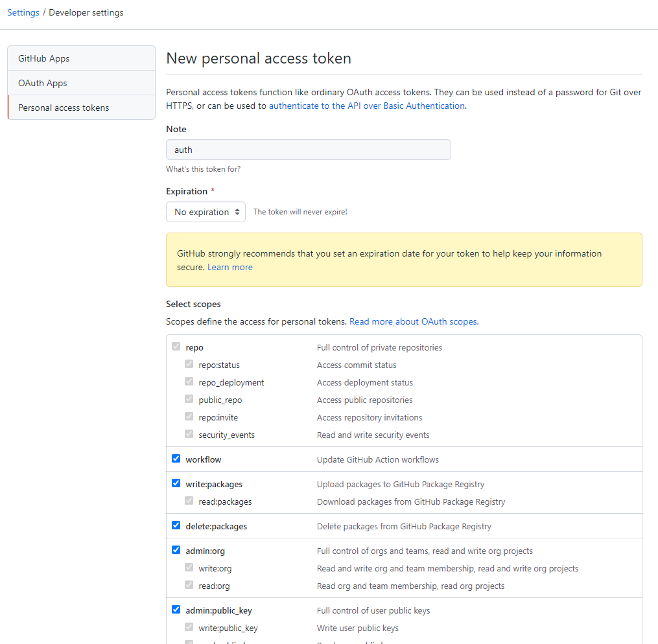The height and width of the screenshot is (644, 658).
Task: Click the Note input field
Action: (309, 150)
